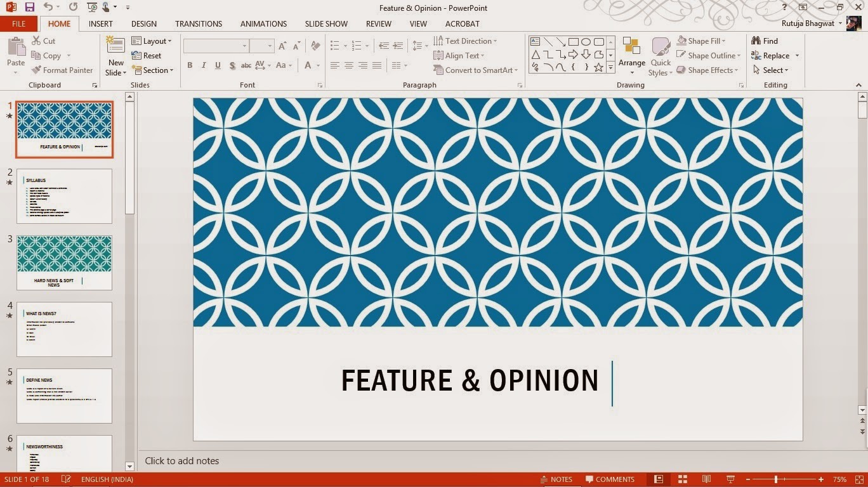868x487 pixels.
Task: Click the zoom out minus button
Action: (x=748, y=479)
